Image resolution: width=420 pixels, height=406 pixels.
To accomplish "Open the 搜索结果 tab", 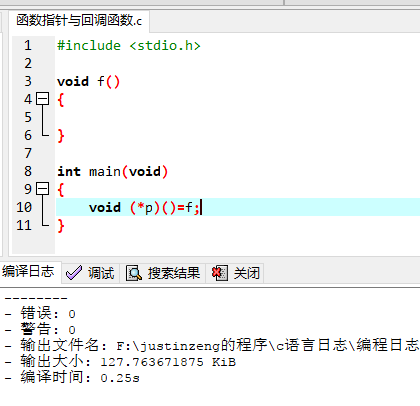I will tap(163, 273).
